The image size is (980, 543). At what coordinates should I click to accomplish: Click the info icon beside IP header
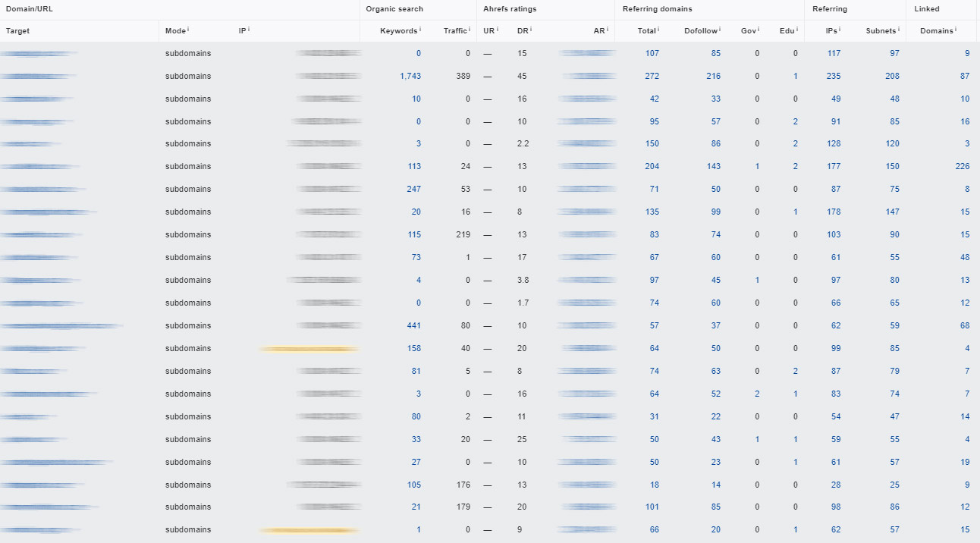coord(249,30)
